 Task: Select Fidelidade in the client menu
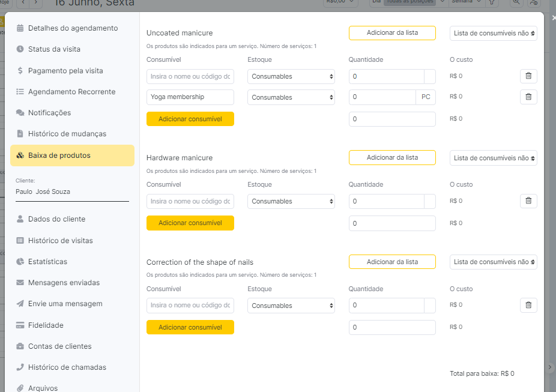click(46, 325)
